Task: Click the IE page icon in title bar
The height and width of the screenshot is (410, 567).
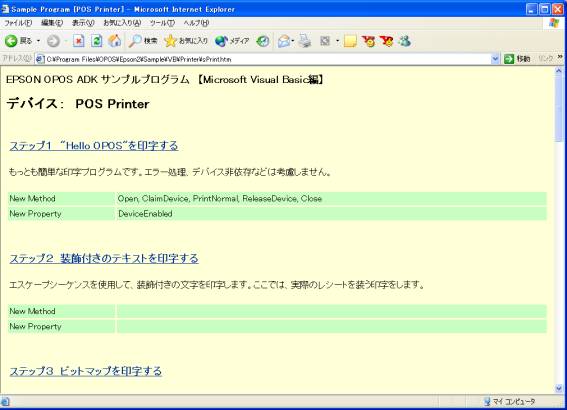Action: point(5,9)
